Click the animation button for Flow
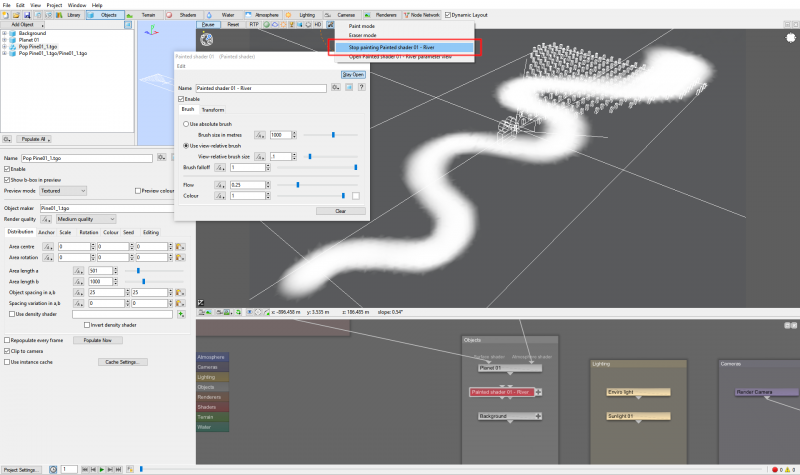Viewport: 800px width, 475px height. [x=220, y=185]
